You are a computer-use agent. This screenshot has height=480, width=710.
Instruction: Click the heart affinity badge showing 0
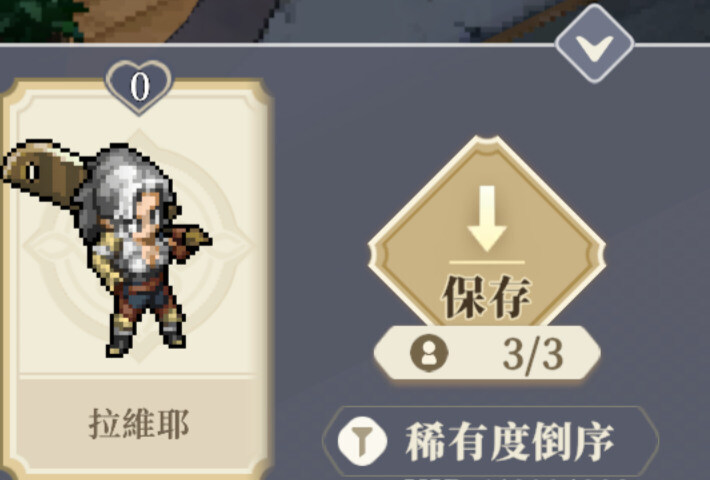pyautogui.click(x=139, y=87)
